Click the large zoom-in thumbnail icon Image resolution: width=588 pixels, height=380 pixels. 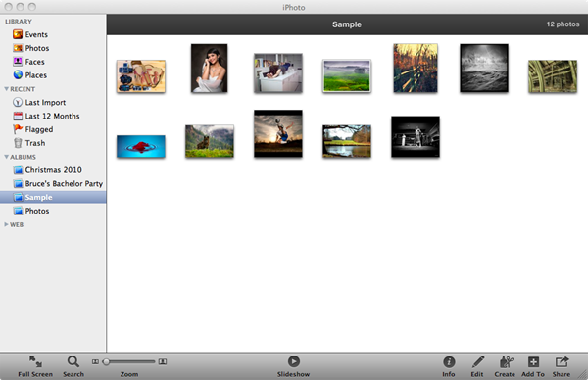(163, 361)
